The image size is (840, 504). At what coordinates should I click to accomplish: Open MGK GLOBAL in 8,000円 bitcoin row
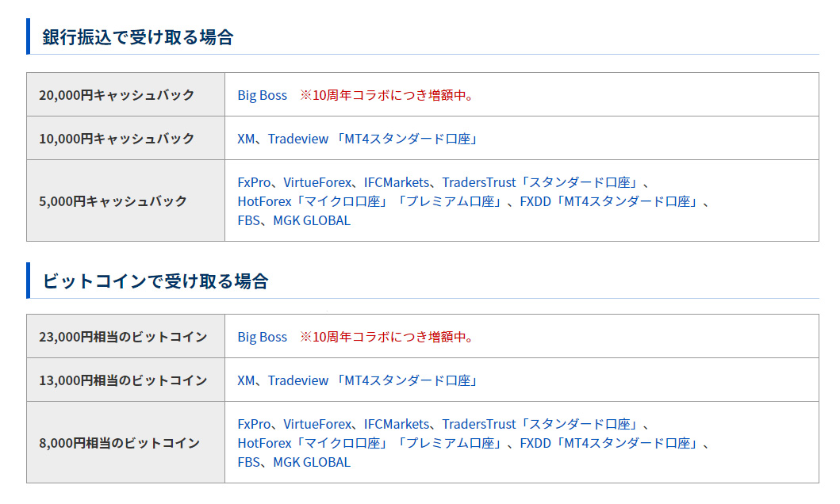[x=311, y=462]
